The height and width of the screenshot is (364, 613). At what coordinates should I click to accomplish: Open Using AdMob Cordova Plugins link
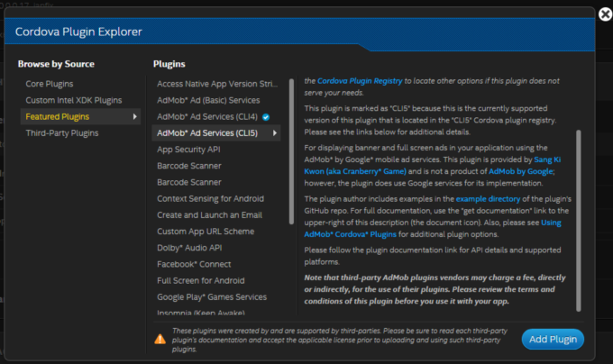pos(350,234)
